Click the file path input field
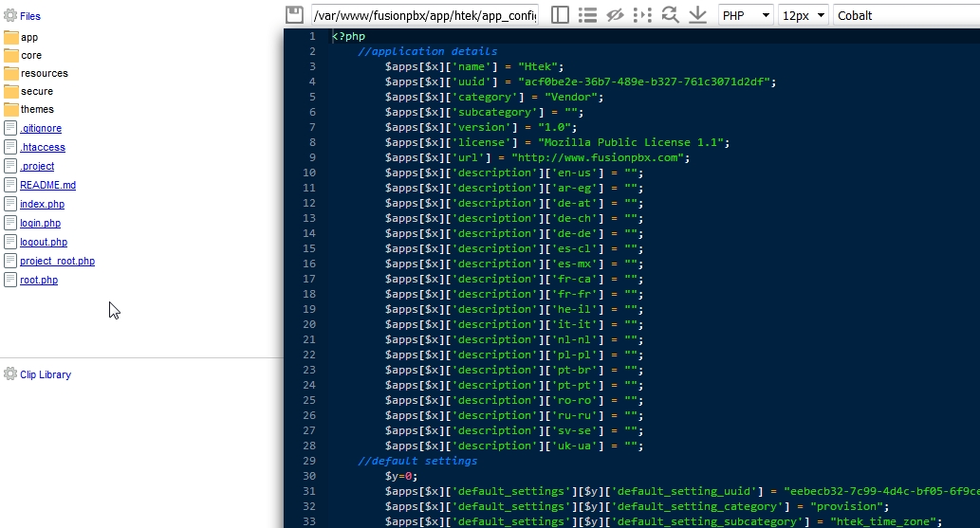The image size is (980, 528). pos(424,15)
